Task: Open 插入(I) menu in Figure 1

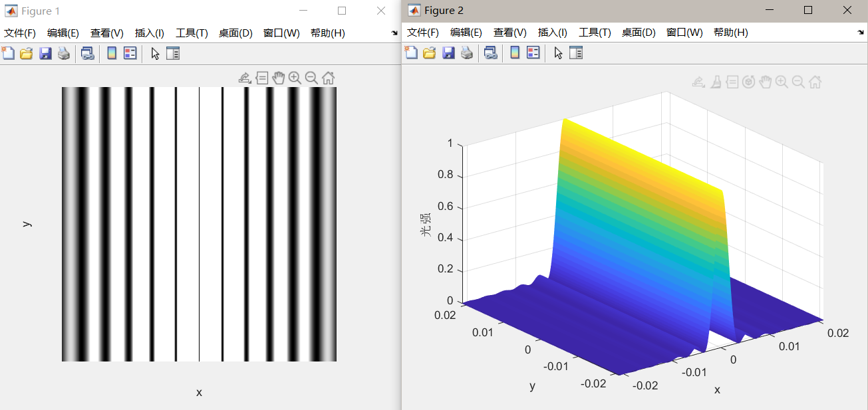Action: (150, 33)
